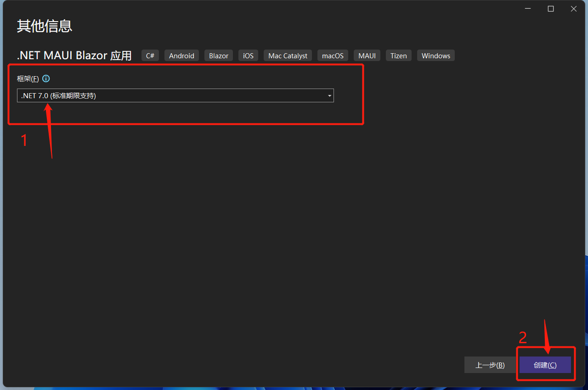This screenshot has width=588, height=390.
Task: Click the Windows tag
Action: 436,56
